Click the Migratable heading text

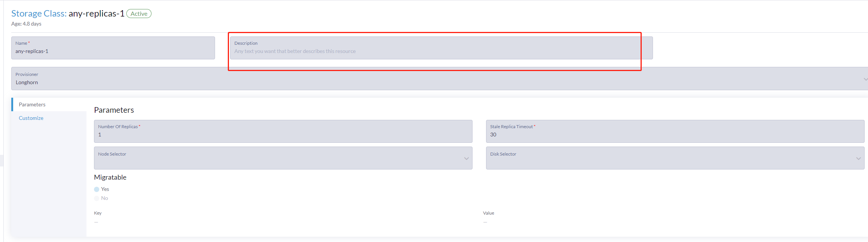click(x=110, y=177)
